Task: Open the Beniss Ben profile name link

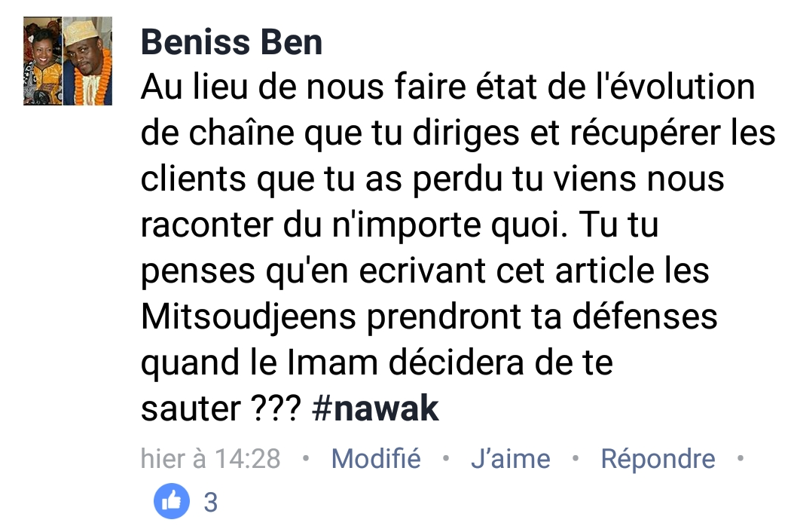Action: [x=231, y=41]
